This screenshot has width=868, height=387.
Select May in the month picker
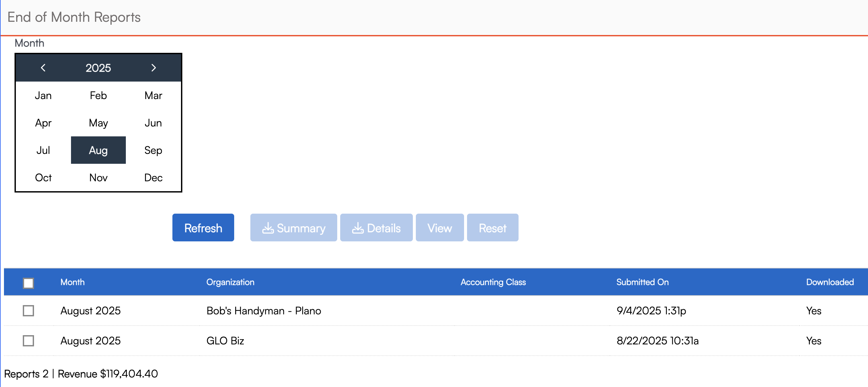point(98,123)
